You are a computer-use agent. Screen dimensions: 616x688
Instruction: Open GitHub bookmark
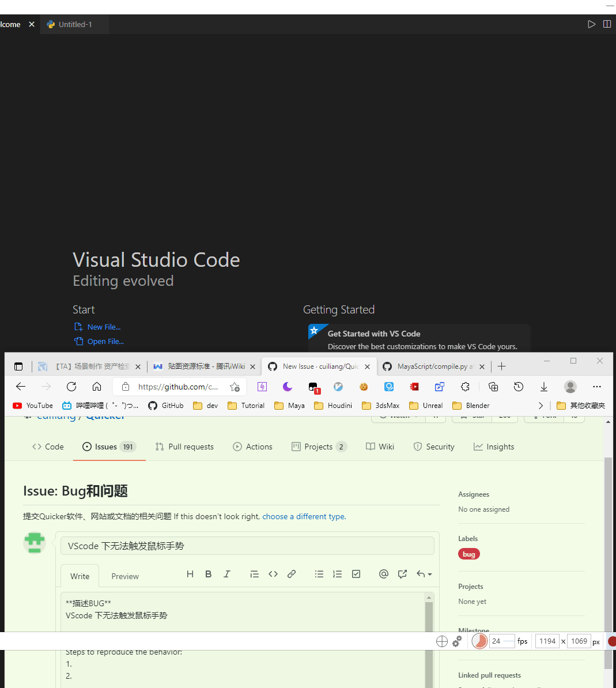(166, 406)
